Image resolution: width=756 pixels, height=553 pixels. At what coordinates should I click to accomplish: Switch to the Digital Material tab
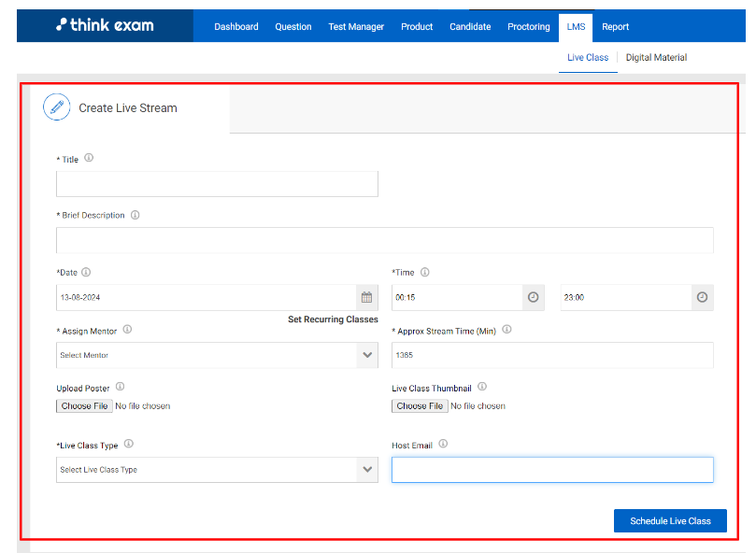pos(656,58)
